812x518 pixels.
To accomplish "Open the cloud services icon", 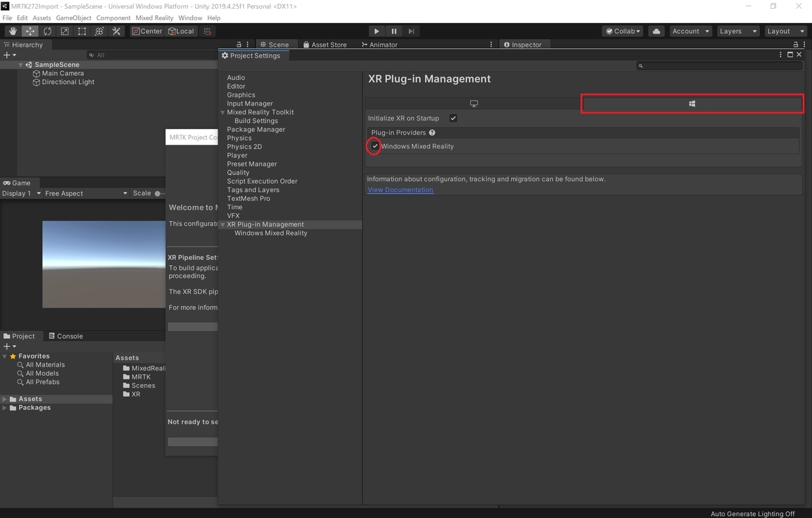I will 656,31.
